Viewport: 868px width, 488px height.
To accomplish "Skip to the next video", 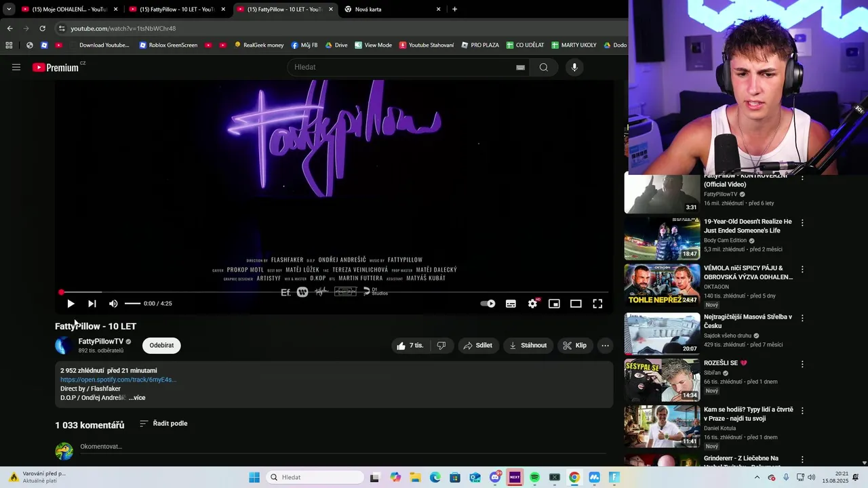I will pyautogui.click(x=92, y=304).
